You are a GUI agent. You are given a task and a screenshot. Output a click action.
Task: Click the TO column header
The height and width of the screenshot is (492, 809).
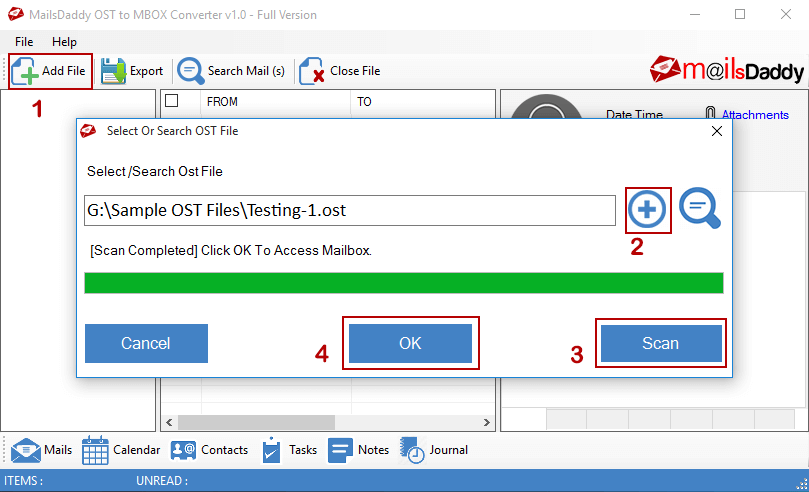tap(364, 102)
